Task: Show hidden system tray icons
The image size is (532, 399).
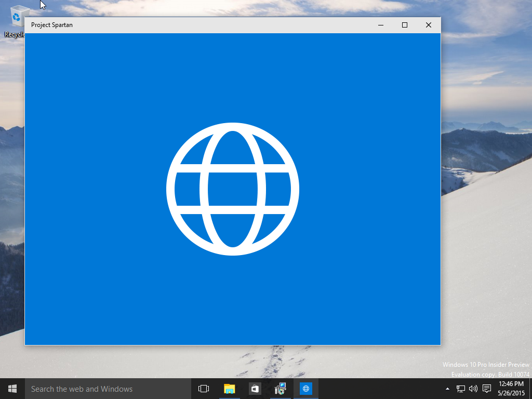Action: pos(447,389)
